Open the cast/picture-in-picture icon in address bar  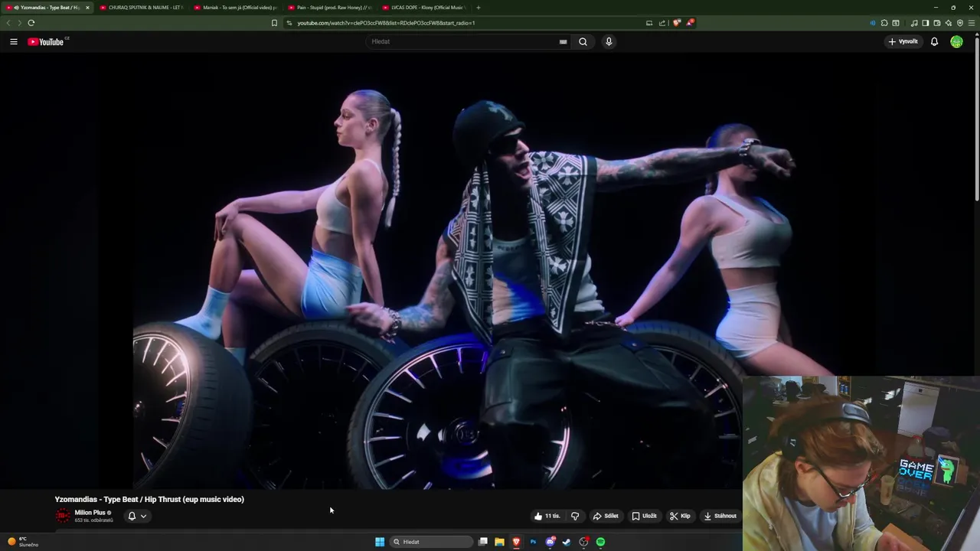coord(649,23)
